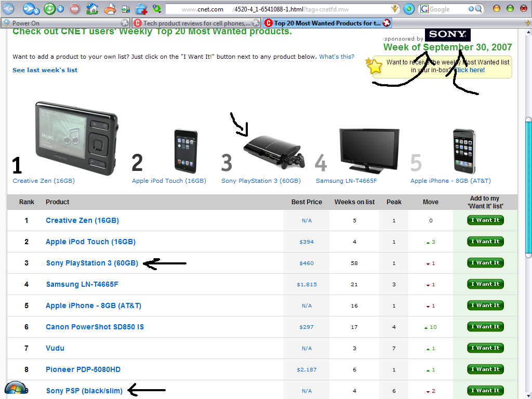Click the Sony sponsor logo
This screenshot has height=399, width=532.
[x=447, y=34]
